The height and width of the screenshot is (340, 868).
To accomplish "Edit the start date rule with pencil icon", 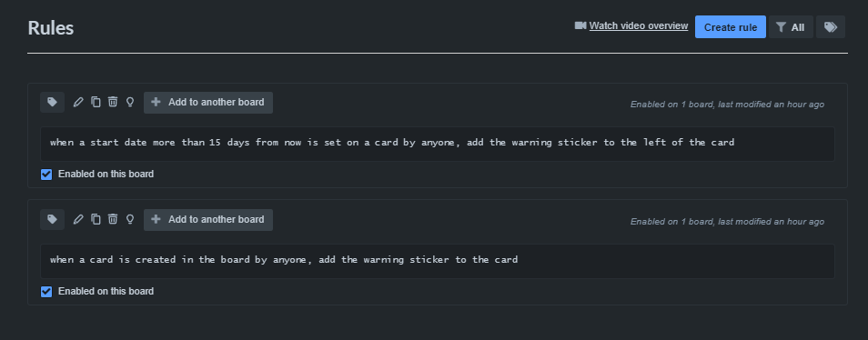I will 78,103.
